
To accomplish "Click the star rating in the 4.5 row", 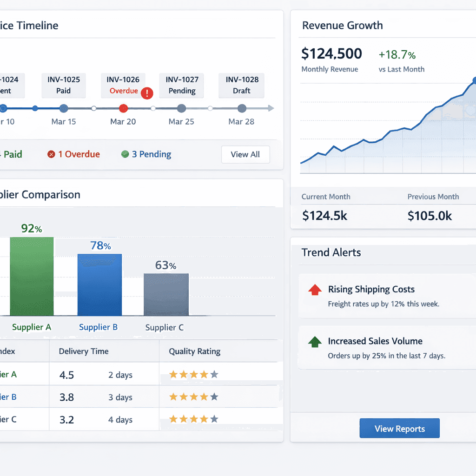I will 194,374.
